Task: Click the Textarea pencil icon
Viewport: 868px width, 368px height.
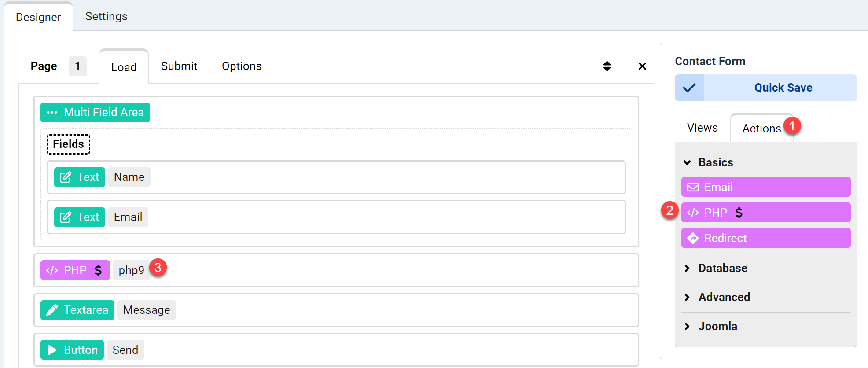Action: click(x=52, y=310)
